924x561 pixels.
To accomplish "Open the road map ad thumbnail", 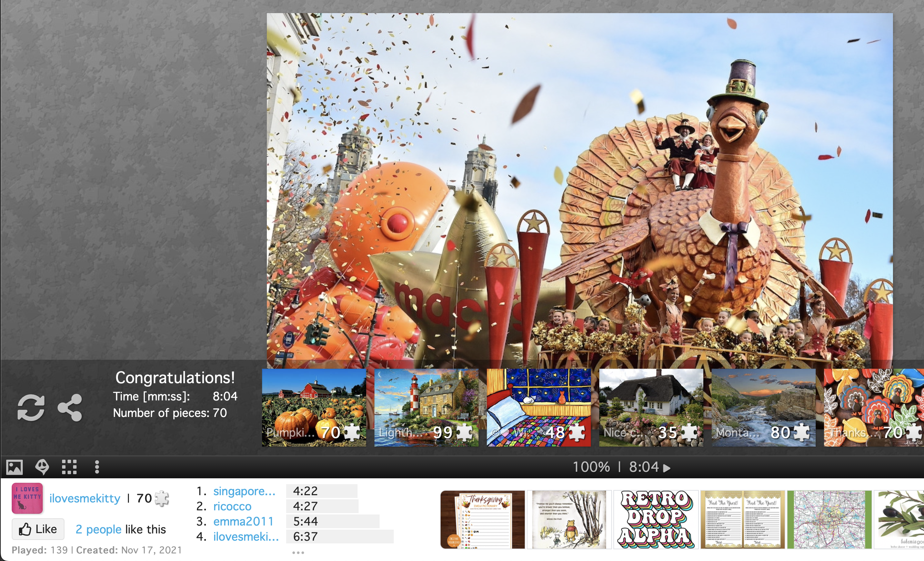I will click(829, 520).
